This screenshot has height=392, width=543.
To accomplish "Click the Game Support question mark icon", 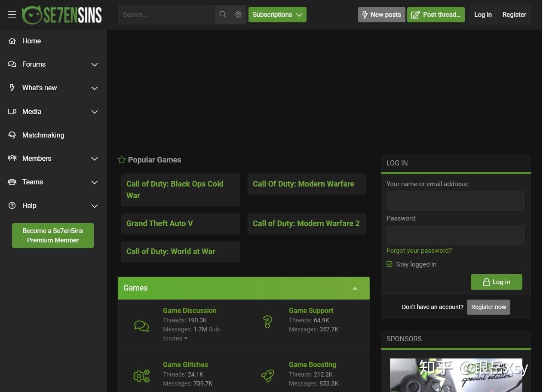I will tap(267, 322).
